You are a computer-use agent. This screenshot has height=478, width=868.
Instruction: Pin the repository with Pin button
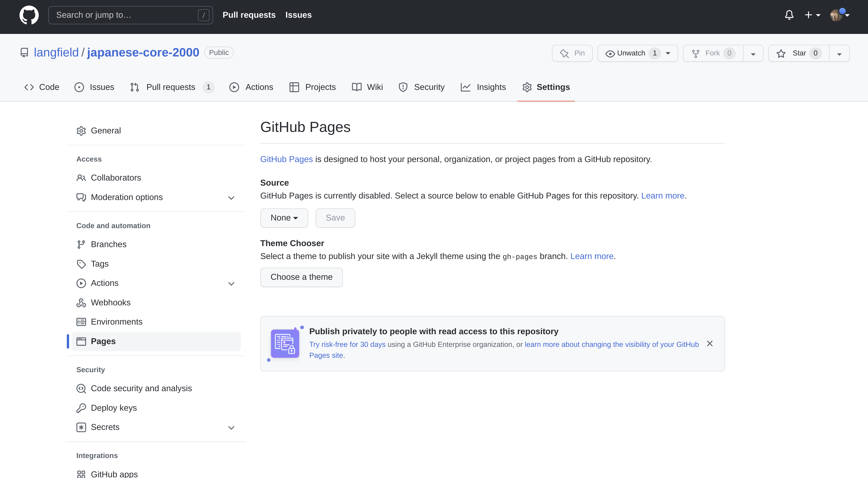tap(572, 53)
